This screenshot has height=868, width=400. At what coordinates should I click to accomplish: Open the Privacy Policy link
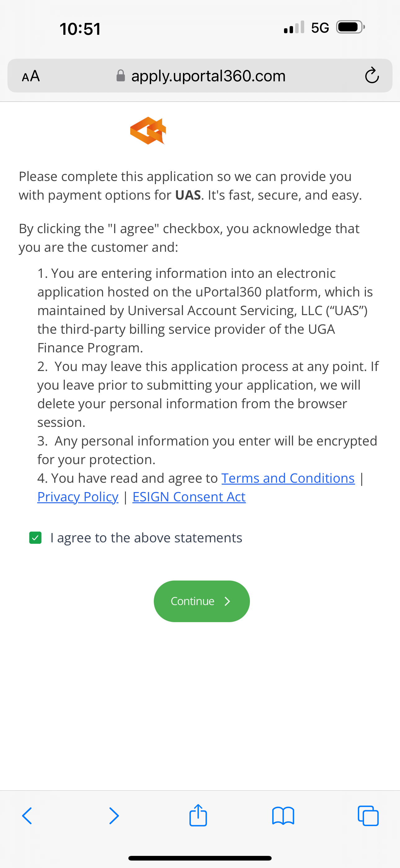click(x=78, y=497)
